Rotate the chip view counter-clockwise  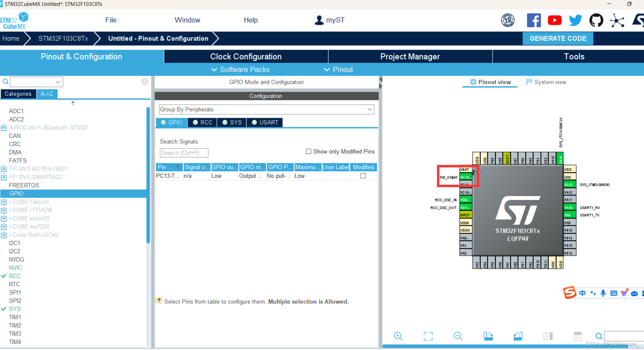point(518,336)
